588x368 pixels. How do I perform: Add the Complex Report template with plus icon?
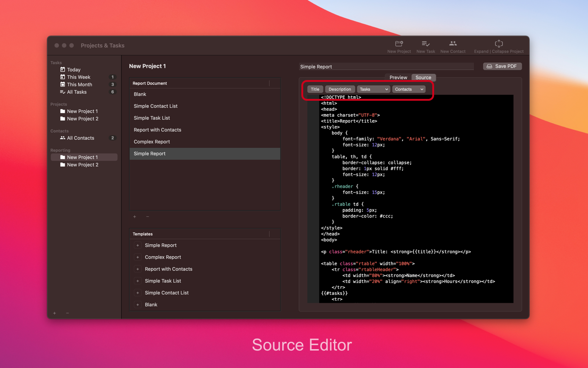pos(138,258)
